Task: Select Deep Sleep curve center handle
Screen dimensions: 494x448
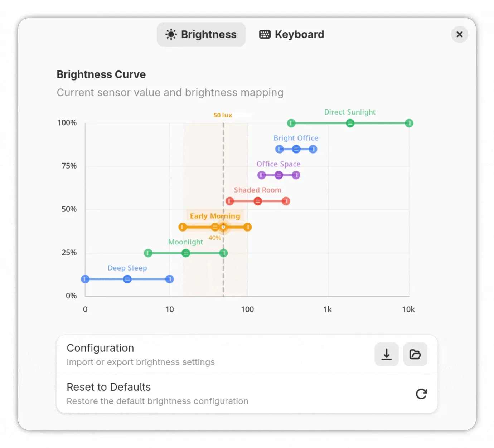Action: point(127,279)
